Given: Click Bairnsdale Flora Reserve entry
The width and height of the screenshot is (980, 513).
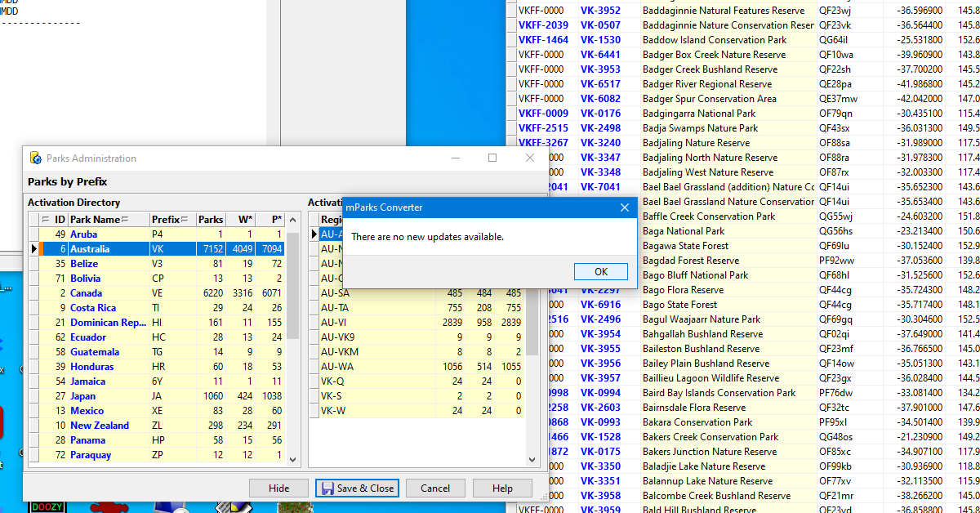Looking at the screenshot, I should 694,408.
